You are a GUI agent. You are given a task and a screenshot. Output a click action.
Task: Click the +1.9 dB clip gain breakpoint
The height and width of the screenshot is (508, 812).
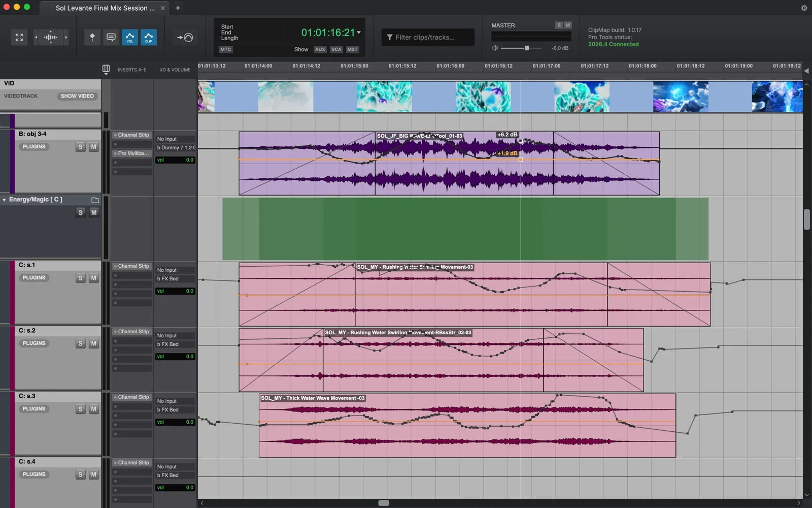pyautogui.click(x=521, y=160)
